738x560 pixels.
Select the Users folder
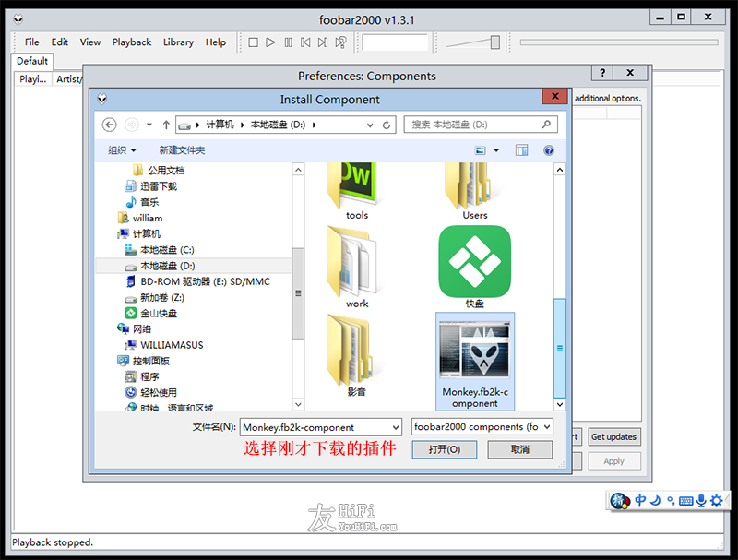click(475, 192)
